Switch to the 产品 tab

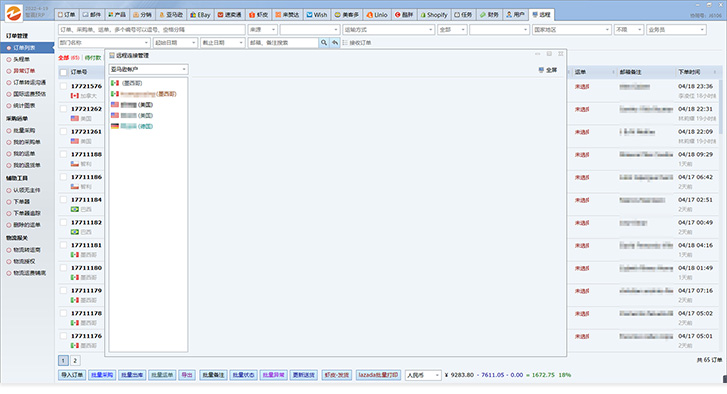(x=117, y=15)
